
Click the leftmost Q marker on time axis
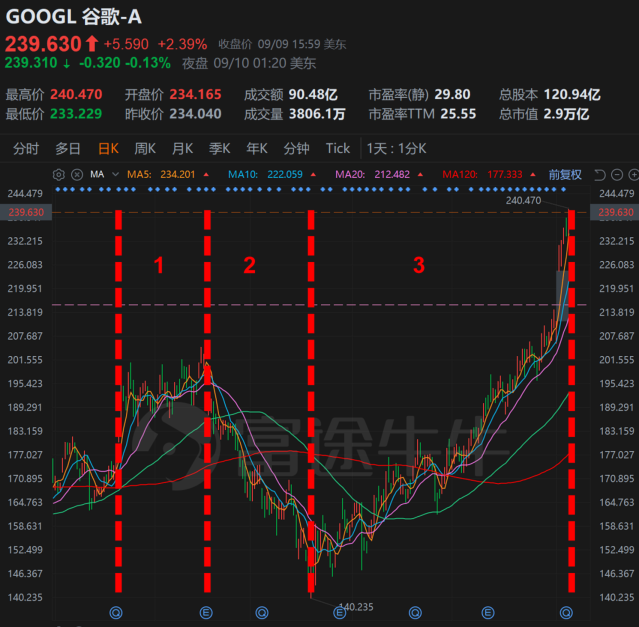[x=116, y=612]
